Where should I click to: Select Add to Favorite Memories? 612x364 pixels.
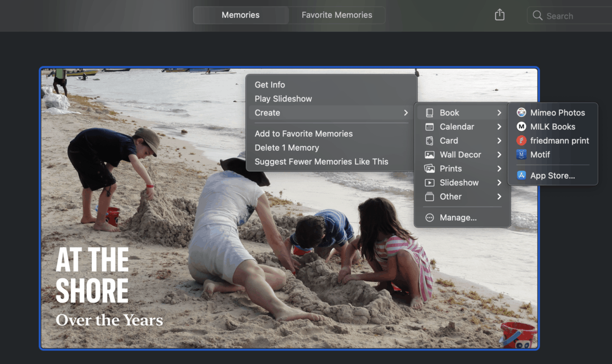331,134
